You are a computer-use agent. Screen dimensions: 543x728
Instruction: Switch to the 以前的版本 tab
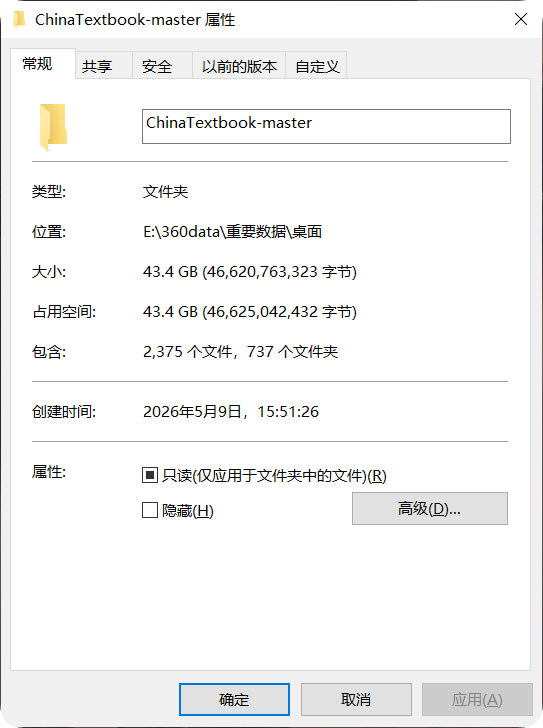(239, 66)
